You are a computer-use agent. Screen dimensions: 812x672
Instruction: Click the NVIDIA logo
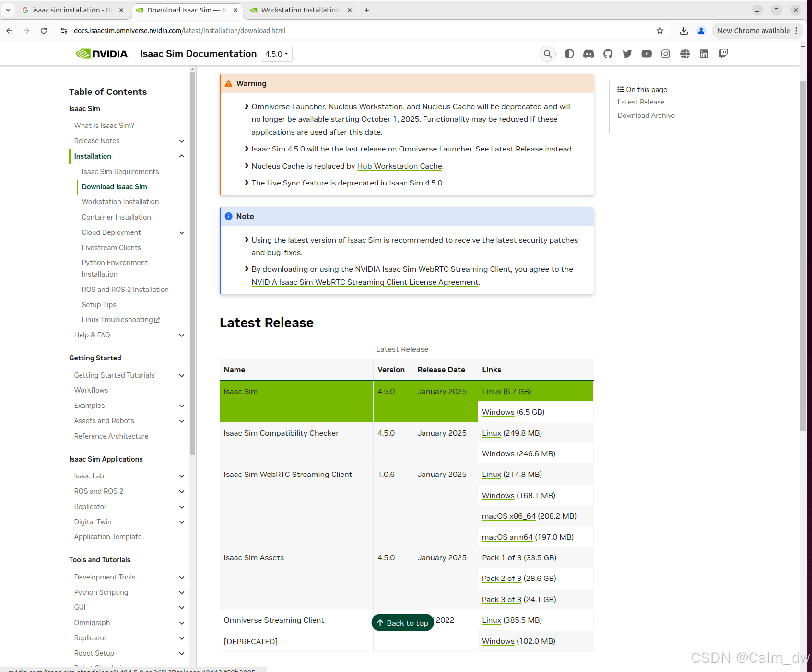pyautogui.click(x=102, y=54)
